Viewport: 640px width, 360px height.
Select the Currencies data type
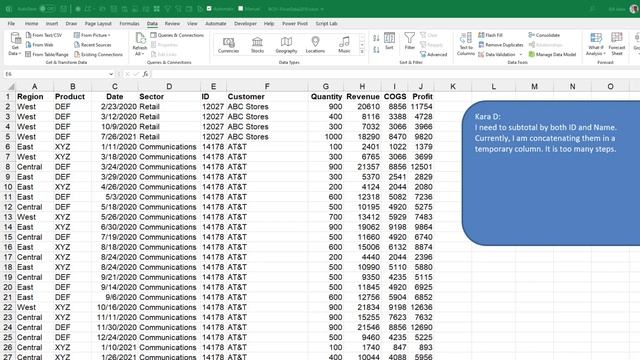click(229, 45)
